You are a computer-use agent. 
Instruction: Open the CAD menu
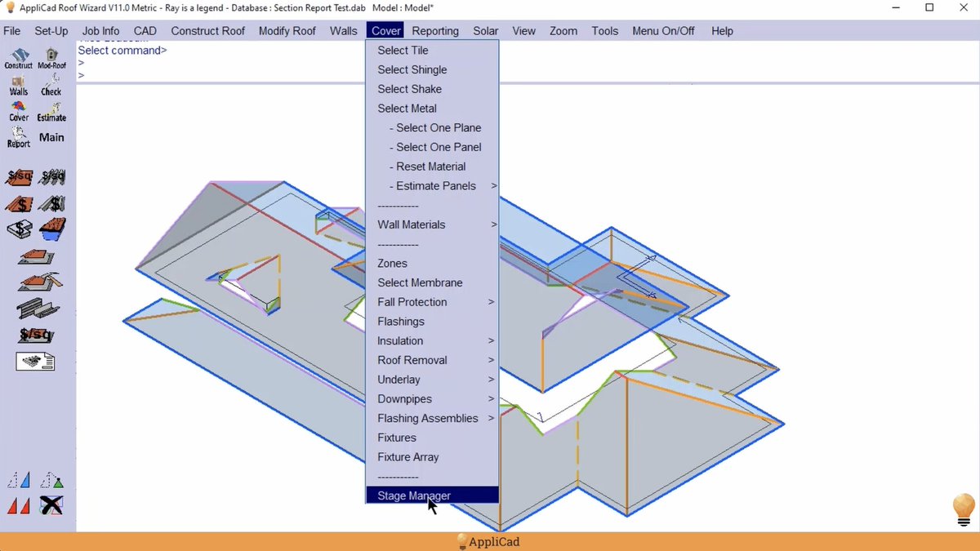pyautogui.click(x=145, y=31)
